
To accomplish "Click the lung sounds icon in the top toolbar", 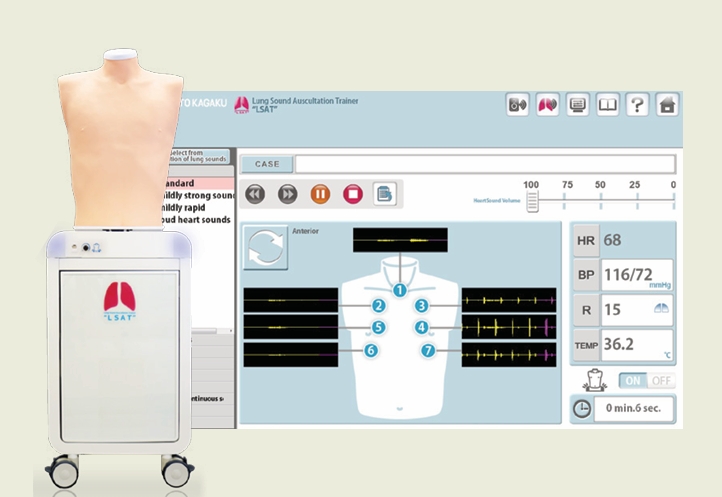I will click(547, 105).
